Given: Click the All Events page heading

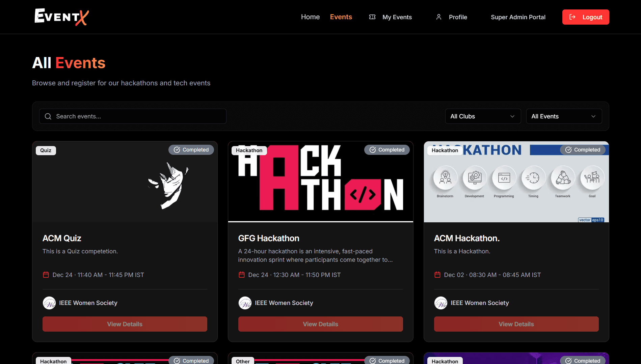Looking at the screenshot, I should [x=69, y=63].
